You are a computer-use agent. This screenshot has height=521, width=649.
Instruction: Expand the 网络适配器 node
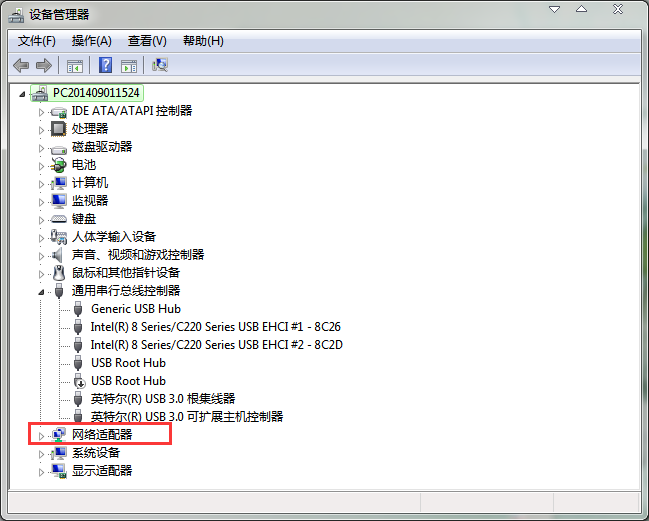[41, 435]
